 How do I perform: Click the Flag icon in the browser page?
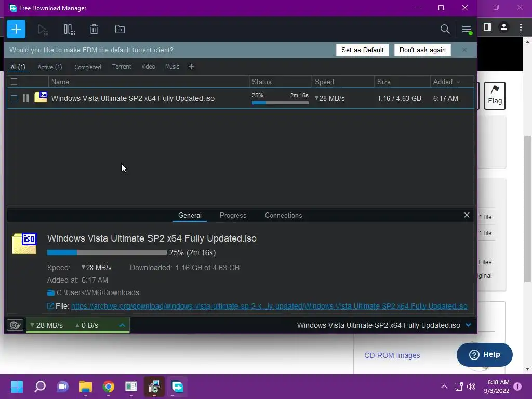click(495, 96)
